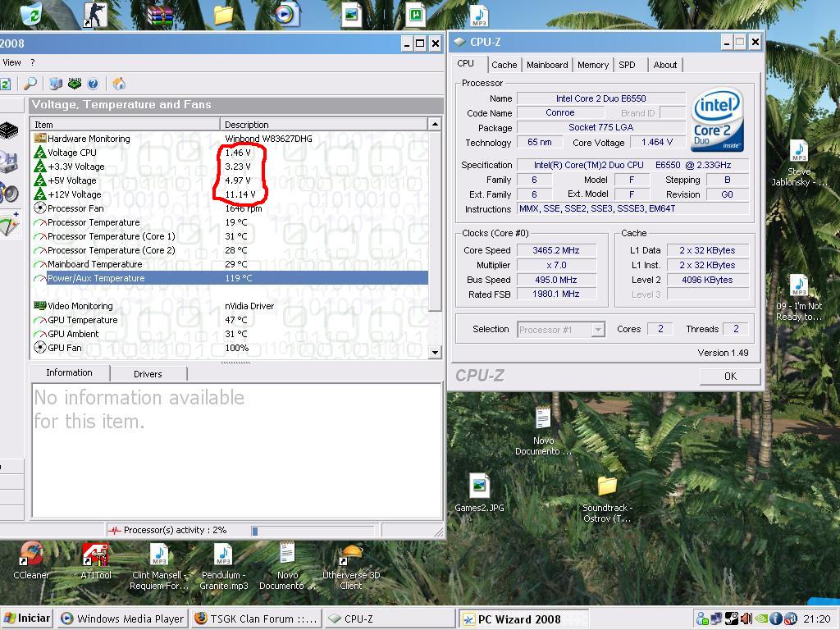The height and width of the screenshot is (630, 840).
Task: Click the NVIDIA tray icon
Action: click(x=761, y=619)
